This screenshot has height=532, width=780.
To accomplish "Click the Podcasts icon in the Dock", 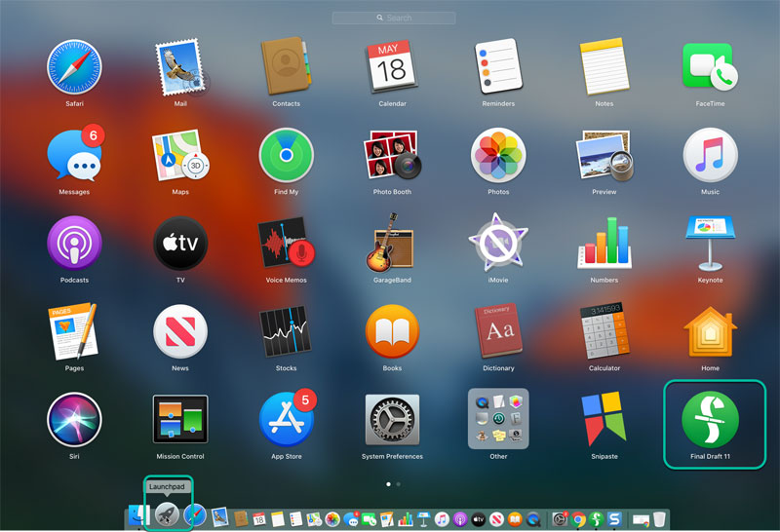I will point(460,519).
